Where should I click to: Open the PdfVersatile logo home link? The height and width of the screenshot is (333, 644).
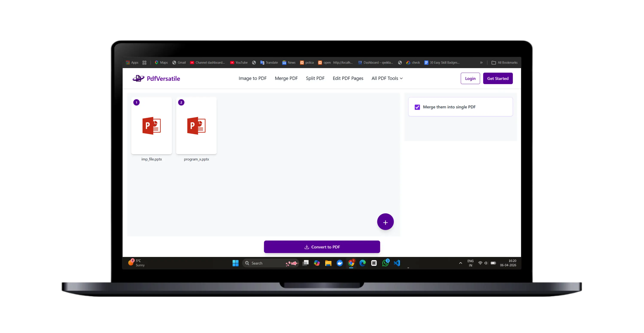coord(156,78)
